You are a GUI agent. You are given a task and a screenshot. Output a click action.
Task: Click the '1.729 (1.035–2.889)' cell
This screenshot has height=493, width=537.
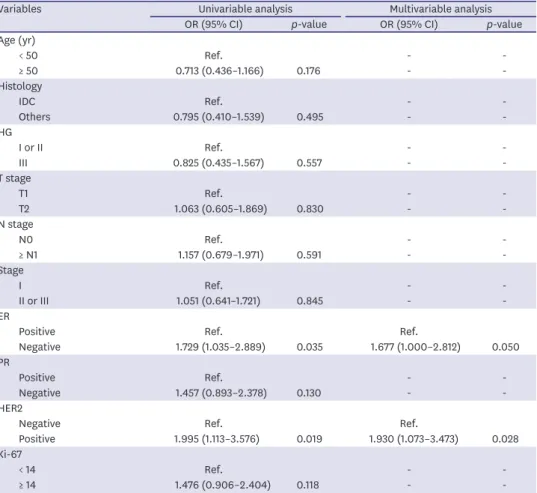pos(221,347)
